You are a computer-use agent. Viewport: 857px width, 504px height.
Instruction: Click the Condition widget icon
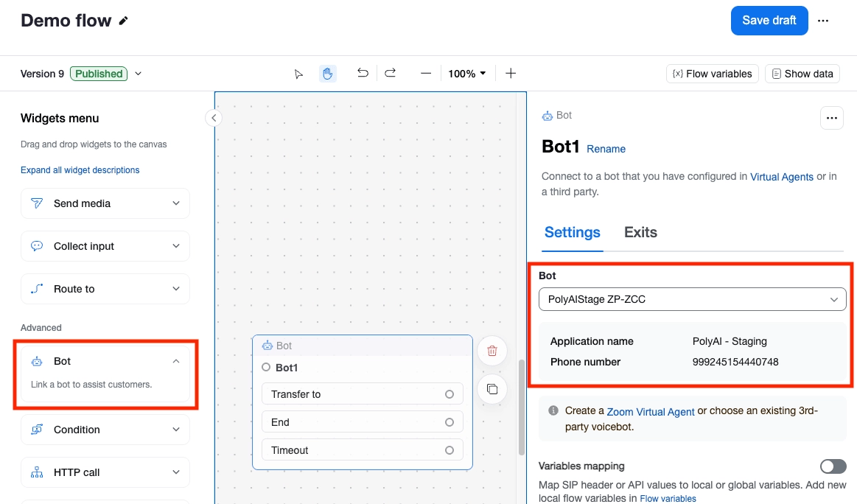(37, 430)
